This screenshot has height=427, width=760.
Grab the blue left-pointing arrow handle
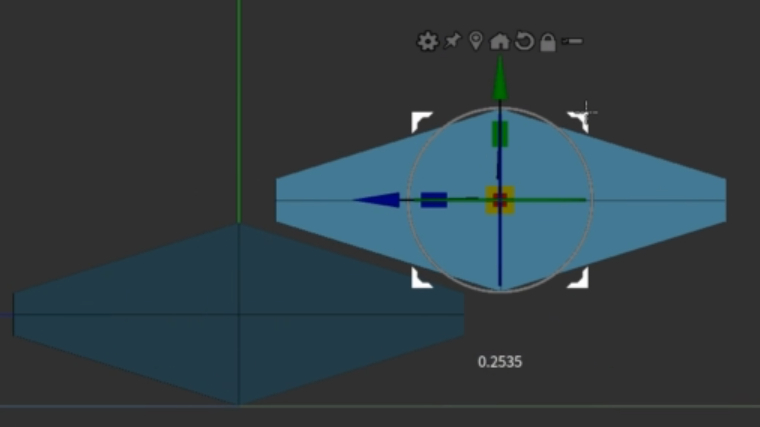[377, 200]
